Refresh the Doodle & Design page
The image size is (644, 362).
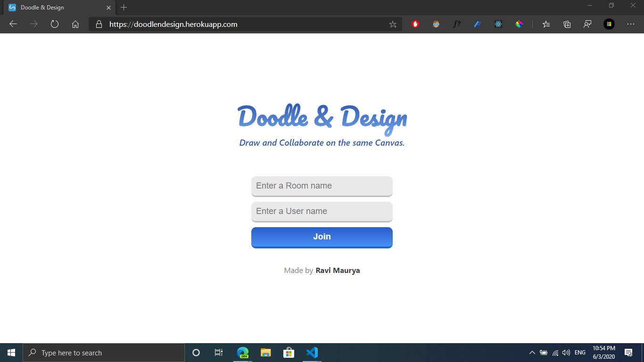click(55, 24)
